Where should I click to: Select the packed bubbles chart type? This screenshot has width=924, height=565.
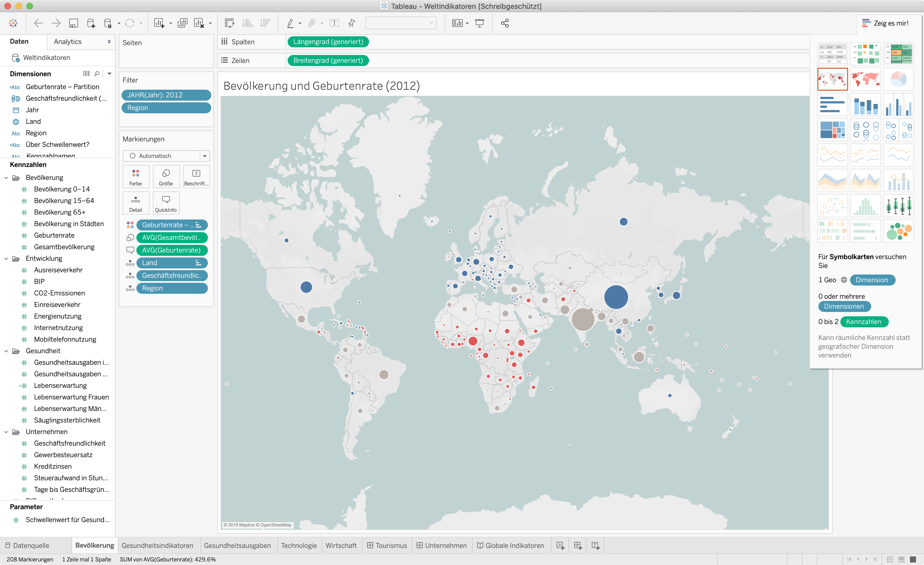(898, 231)
